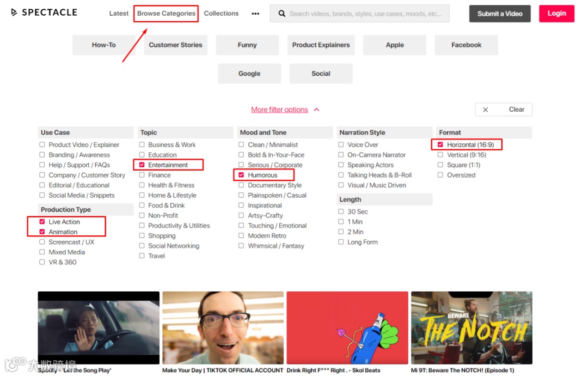Uncheck Entertainment topic
Screen dimensions: 588x376
142,165
